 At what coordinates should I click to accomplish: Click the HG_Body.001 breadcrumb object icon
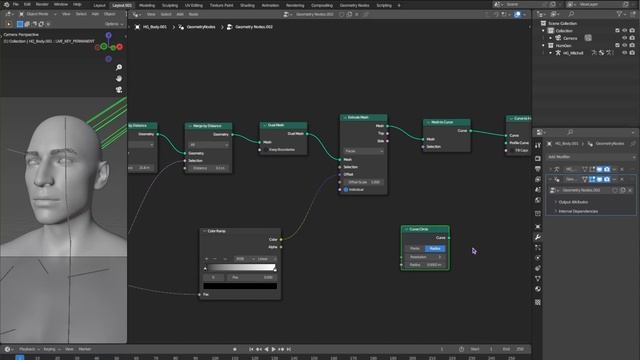coord(138,27)
